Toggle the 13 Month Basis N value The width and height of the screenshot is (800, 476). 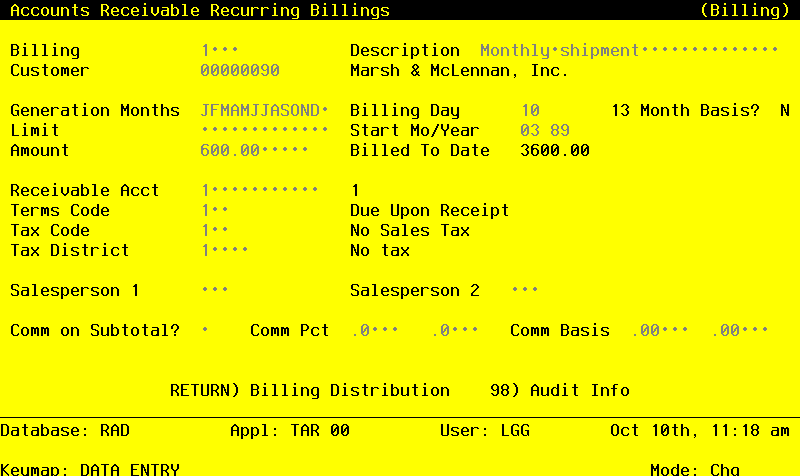785,110
